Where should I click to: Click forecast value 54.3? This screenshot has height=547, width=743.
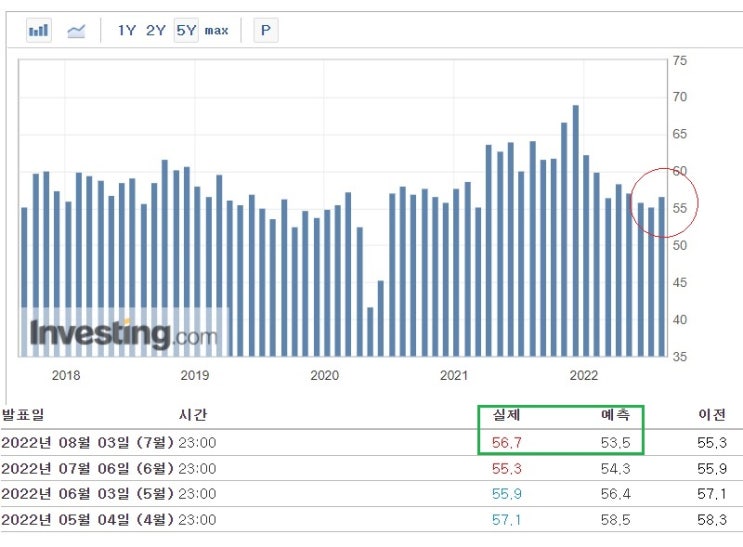click(616, 469)
